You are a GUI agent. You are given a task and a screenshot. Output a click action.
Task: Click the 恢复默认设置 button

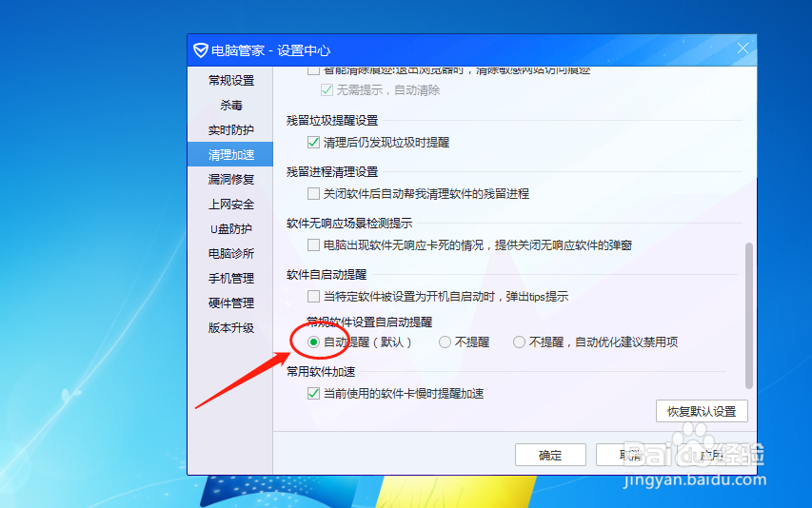(702, 411)
